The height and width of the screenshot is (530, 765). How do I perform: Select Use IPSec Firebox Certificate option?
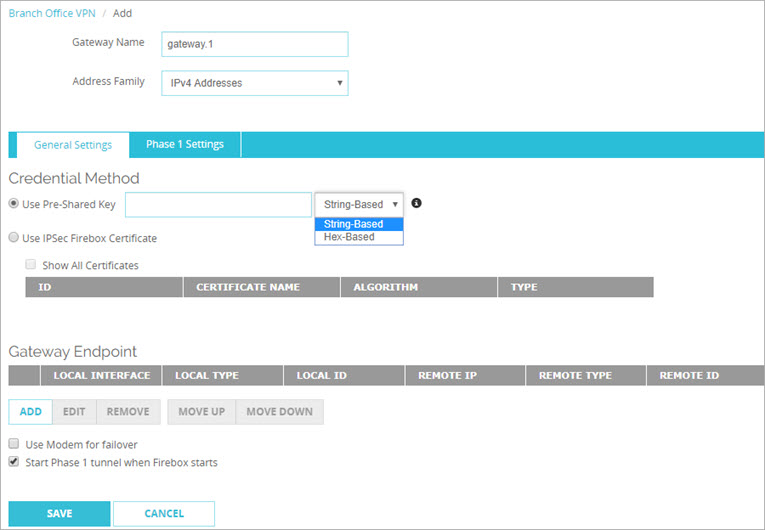coord(14,238)
